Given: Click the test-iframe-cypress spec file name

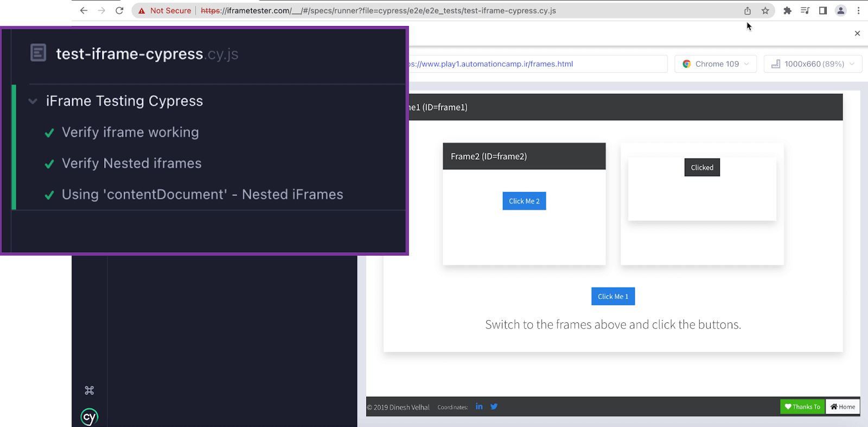Looking at the screenshot, I should coord(147,54).
